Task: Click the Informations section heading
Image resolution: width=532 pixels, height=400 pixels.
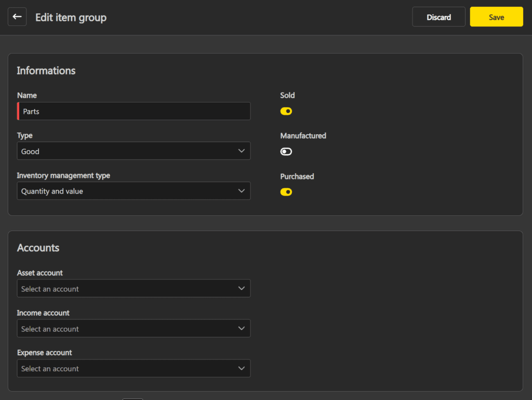Action: (x=46, y=71)
